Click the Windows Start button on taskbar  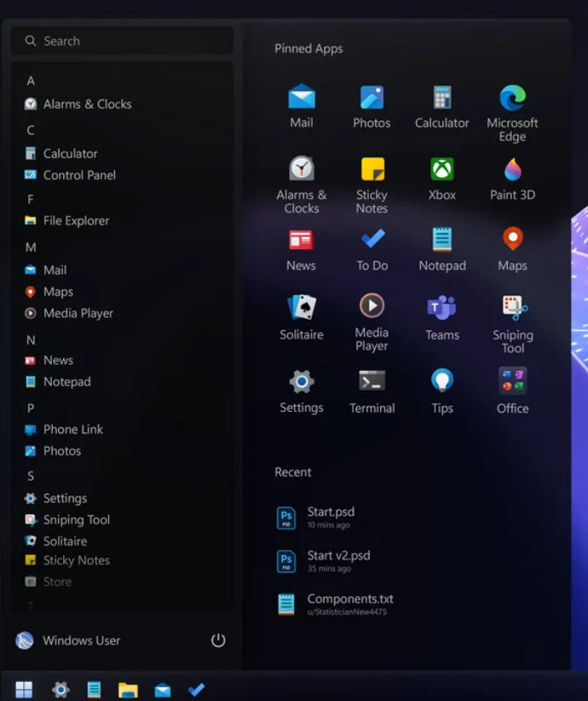(24, 689)
